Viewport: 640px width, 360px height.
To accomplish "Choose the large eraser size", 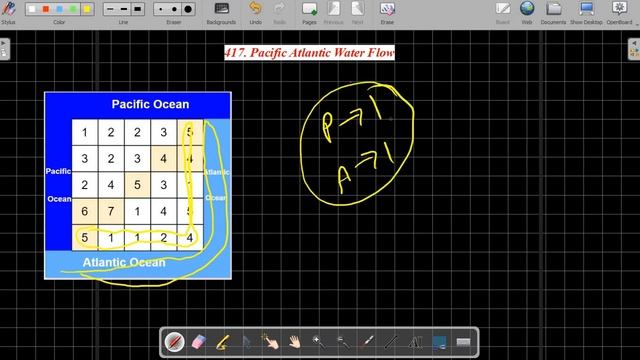I will [188, 9].
